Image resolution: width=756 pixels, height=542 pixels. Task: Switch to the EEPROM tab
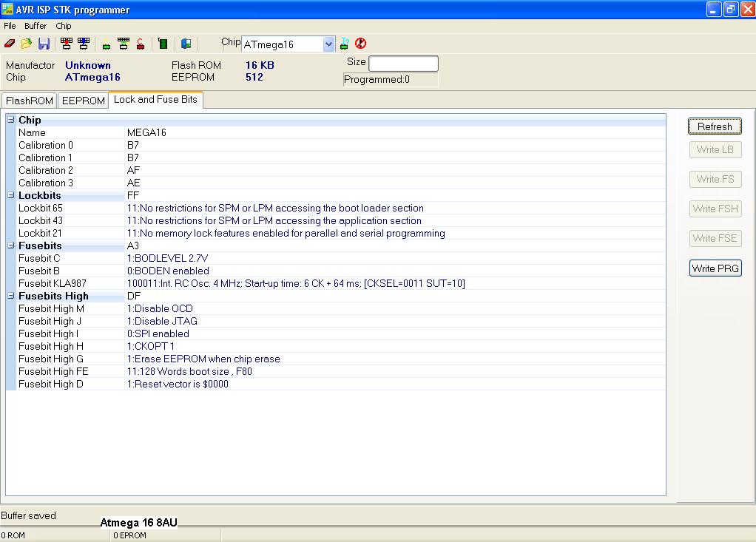(83, 101)
